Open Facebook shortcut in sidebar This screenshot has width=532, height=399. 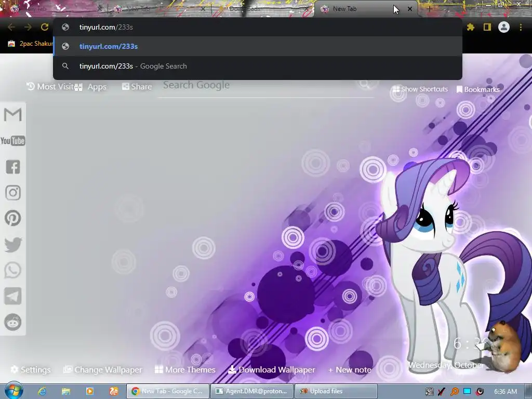13,167
